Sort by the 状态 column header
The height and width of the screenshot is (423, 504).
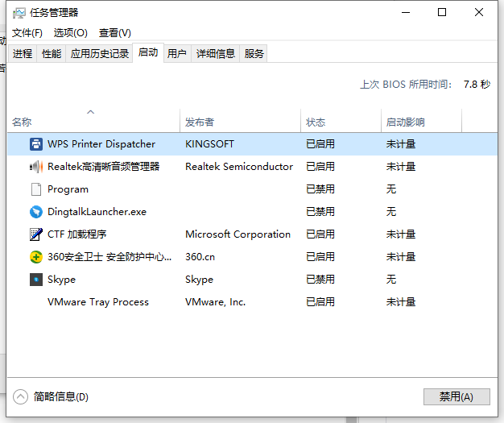[x=316, y=122]
